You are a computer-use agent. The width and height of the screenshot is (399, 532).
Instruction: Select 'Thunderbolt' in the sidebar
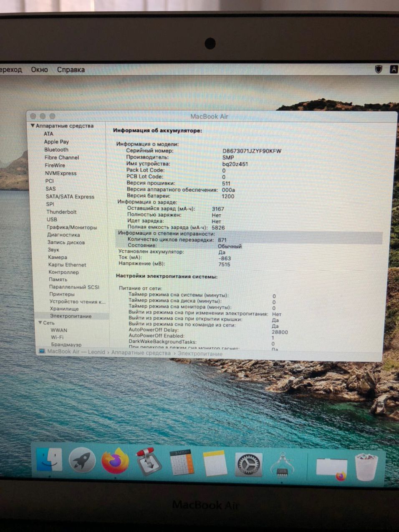pos(61,212)
